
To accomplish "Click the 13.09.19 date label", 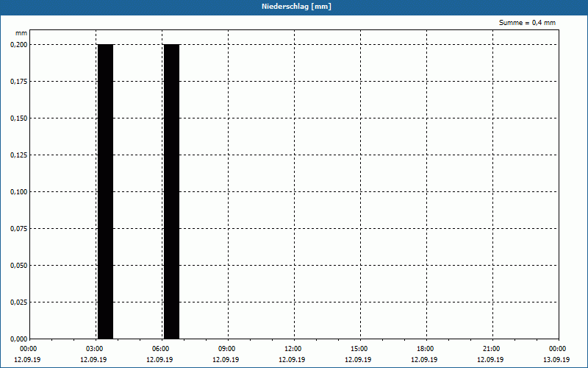I will tap(556, 359).
